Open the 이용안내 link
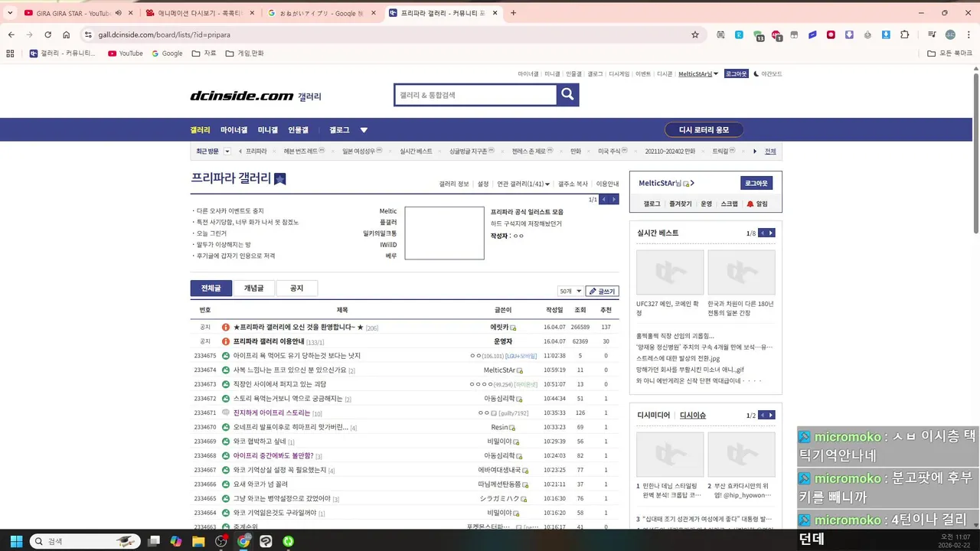The height and width of the screenshot is (551, 980). (608, 184)
